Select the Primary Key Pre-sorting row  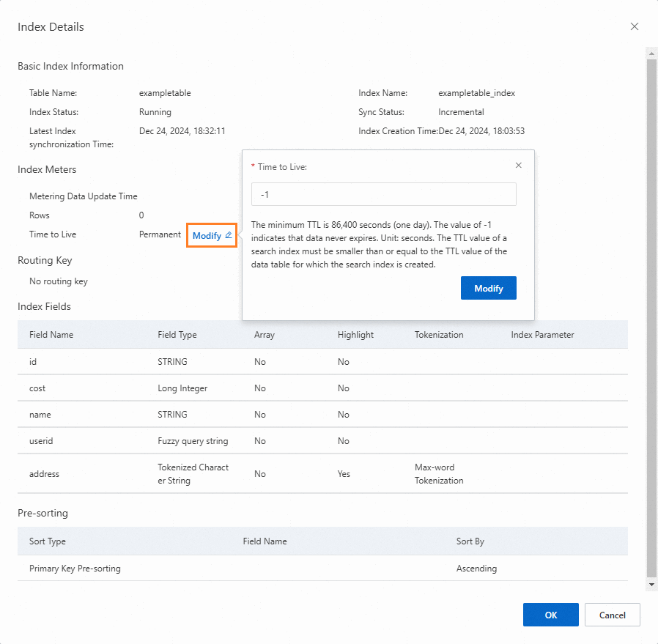[75, 569]
